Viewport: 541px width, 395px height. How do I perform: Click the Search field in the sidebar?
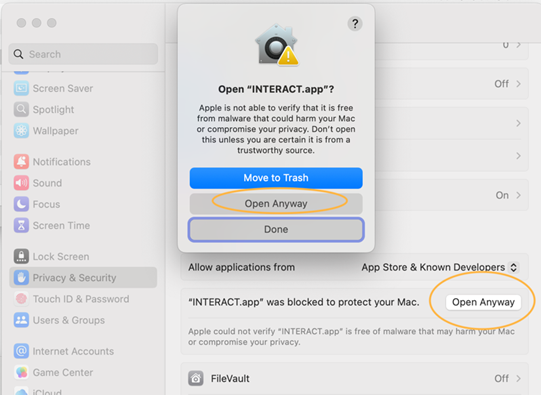(x=83, y=54)
